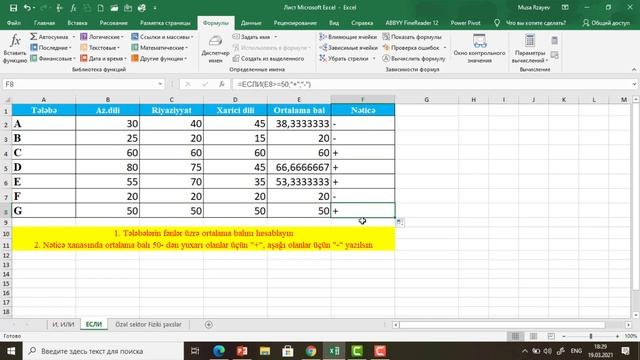Select cell E5 with value 66,6666667
The width and height of the screenshot is (640, 360).
coord(299,167)
